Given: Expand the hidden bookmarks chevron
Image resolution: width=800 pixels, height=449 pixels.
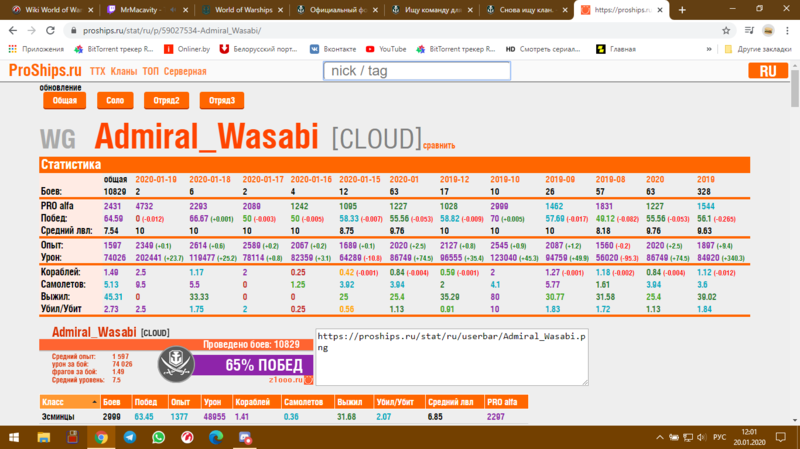Looking at the screenshot, I should pos(709,49).
